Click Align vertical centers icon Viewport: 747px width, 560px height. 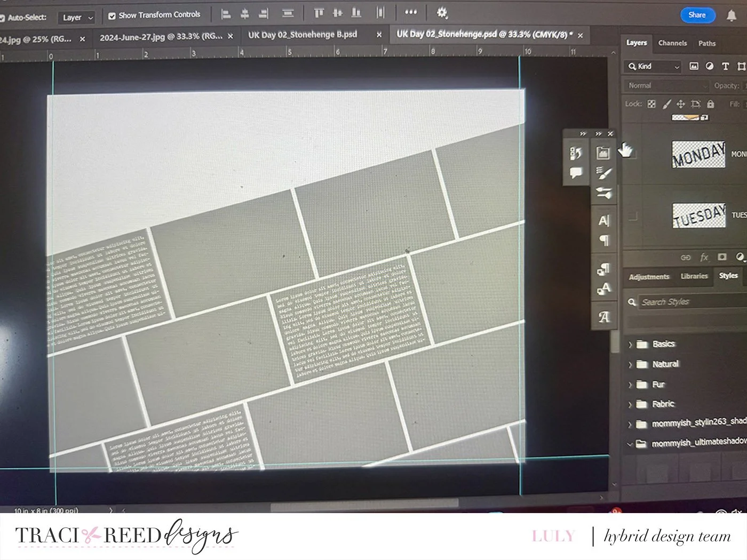338,13
